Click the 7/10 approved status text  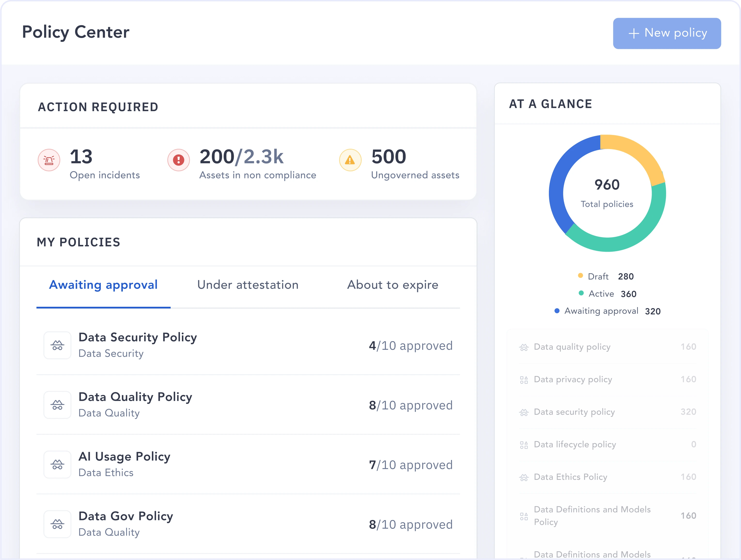411,465
